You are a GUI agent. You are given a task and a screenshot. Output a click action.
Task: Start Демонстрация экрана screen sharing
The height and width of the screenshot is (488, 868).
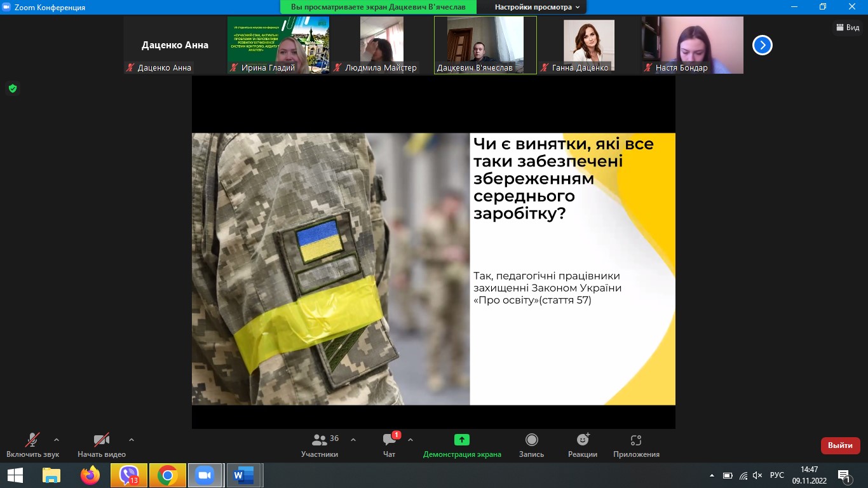pyautogui.click(x=462, y=445)
